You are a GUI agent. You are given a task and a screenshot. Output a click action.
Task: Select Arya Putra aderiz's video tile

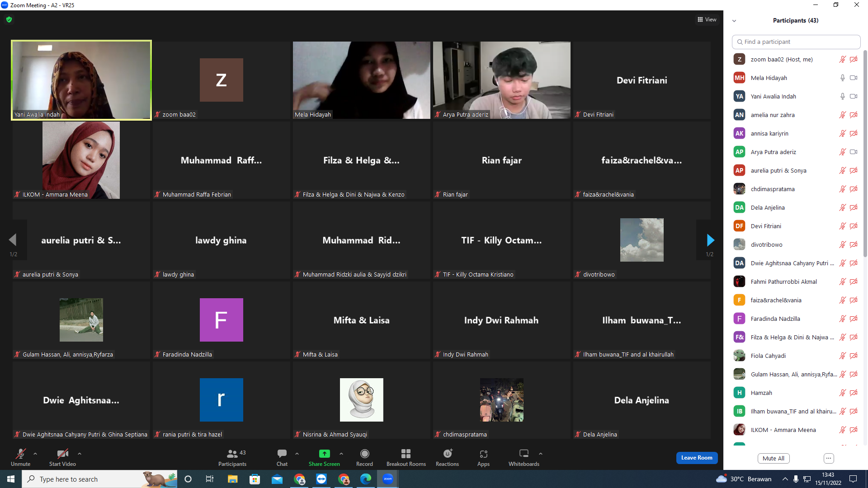[x=502, y=80]
